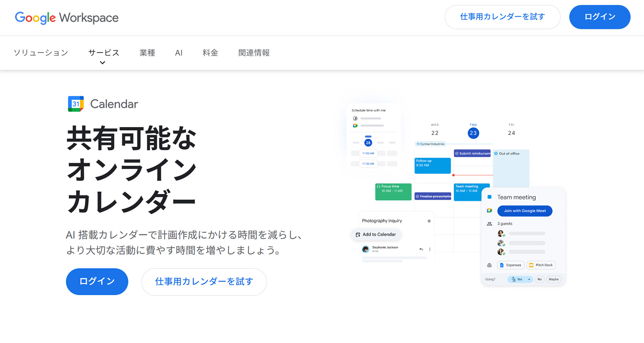
Task: Click the blue color square next to Team meeting
Action: 489,197
